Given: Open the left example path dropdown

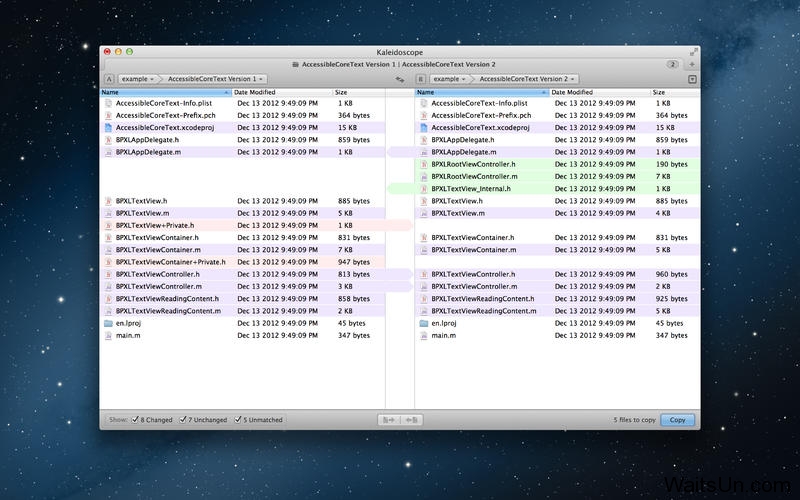Looking at the screenshot, I should pos(138,78).
